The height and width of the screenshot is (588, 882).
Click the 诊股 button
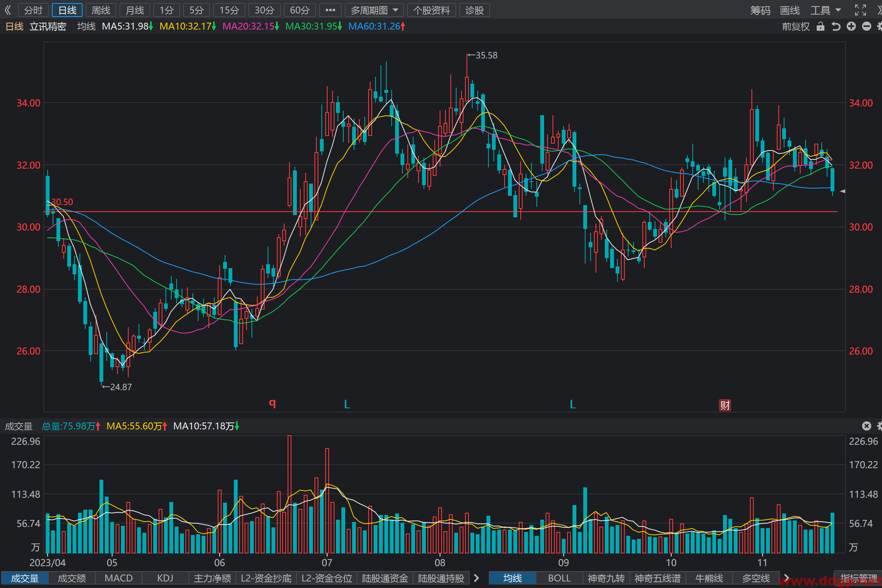click(475, 10)
